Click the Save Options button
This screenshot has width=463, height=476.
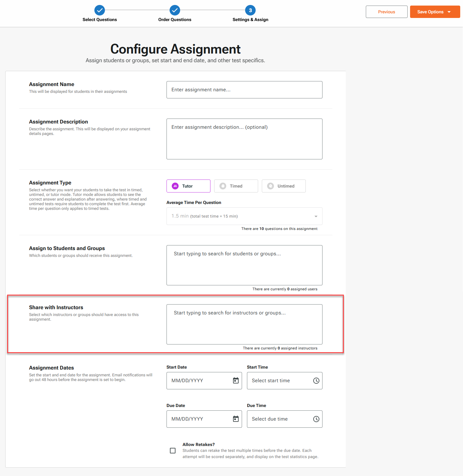click(x=430, y=12)
